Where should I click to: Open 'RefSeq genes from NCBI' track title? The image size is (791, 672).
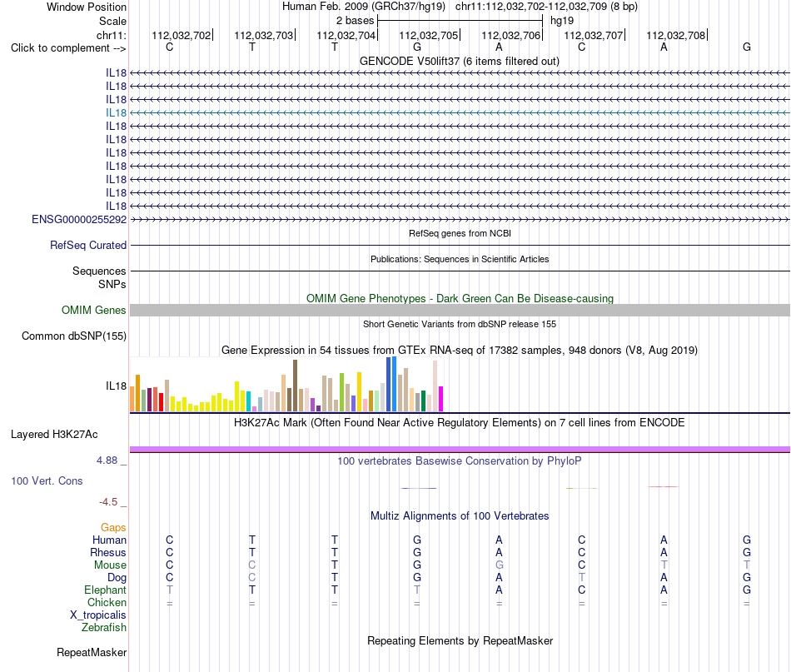(x=460, y=233)
